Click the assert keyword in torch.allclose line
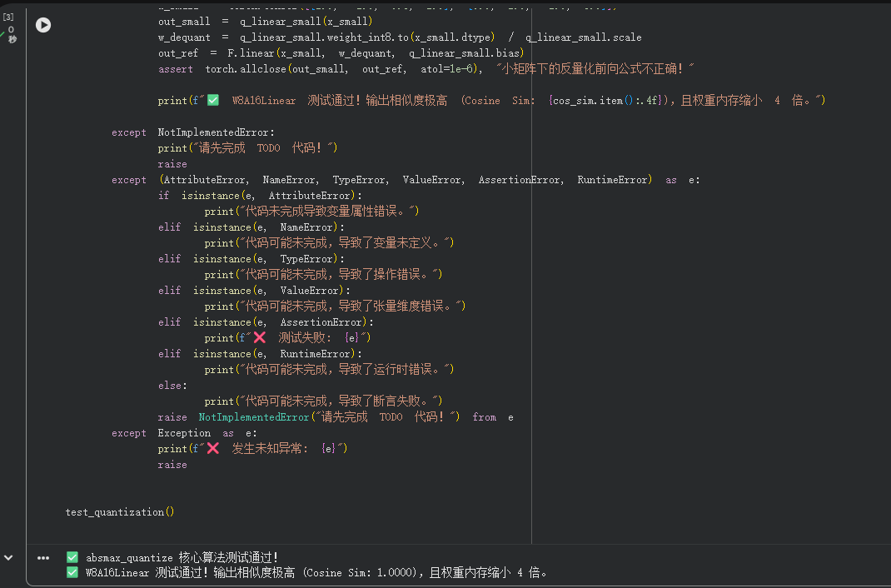The image size is (891, 588). (x=175, y=69)
